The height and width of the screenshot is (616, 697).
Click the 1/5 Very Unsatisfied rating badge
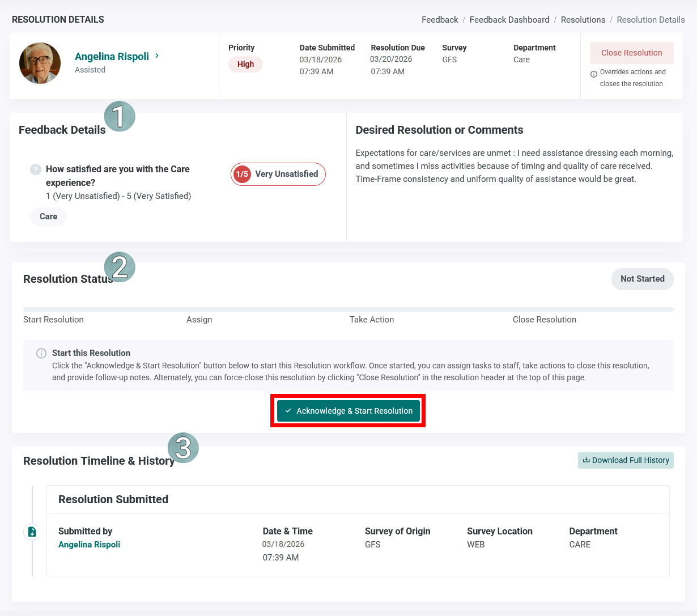[x=278, y=174]
